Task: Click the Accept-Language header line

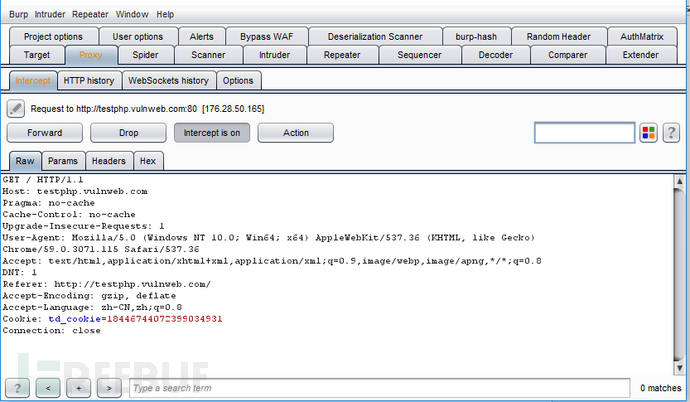Action: [92, 307]
